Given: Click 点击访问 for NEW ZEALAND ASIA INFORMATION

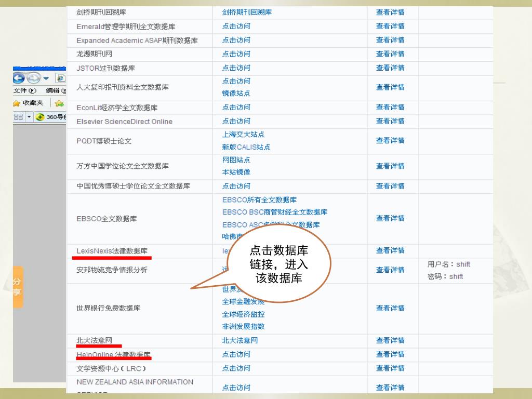Looking at the screenshot, I should pyautogui.click(x=236, y=388).
